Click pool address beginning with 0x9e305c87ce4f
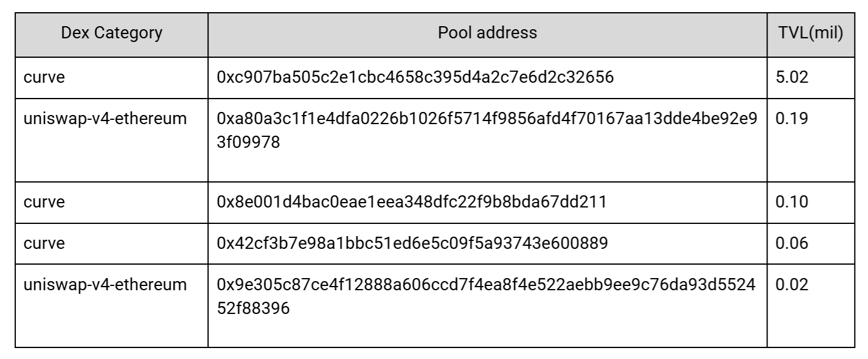 click(487, 285)
